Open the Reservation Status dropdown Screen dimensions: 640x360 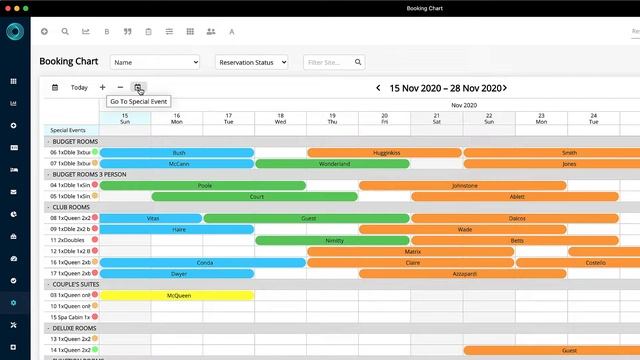coord(251,62)
